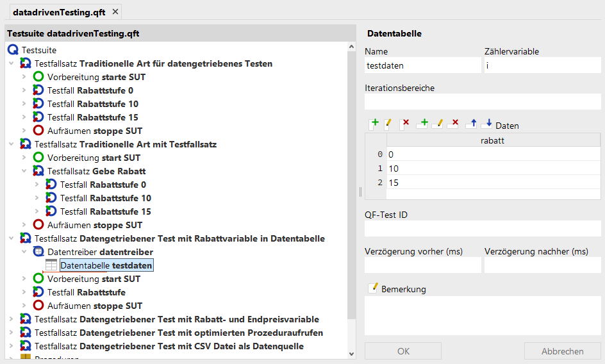This screenshot has height=364, width=605.
Task: Click the tree scrollbar down arrow
Action: click(x=351, y=353)
